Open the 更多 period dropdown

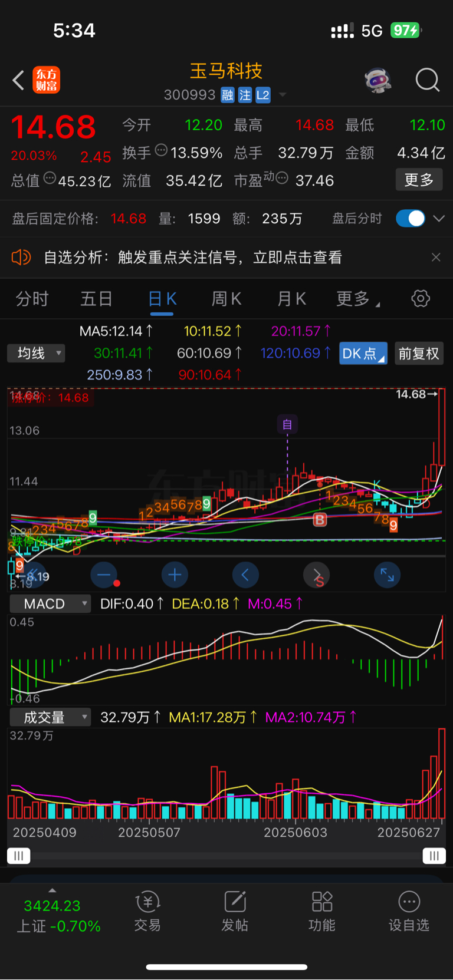point(357,299)
